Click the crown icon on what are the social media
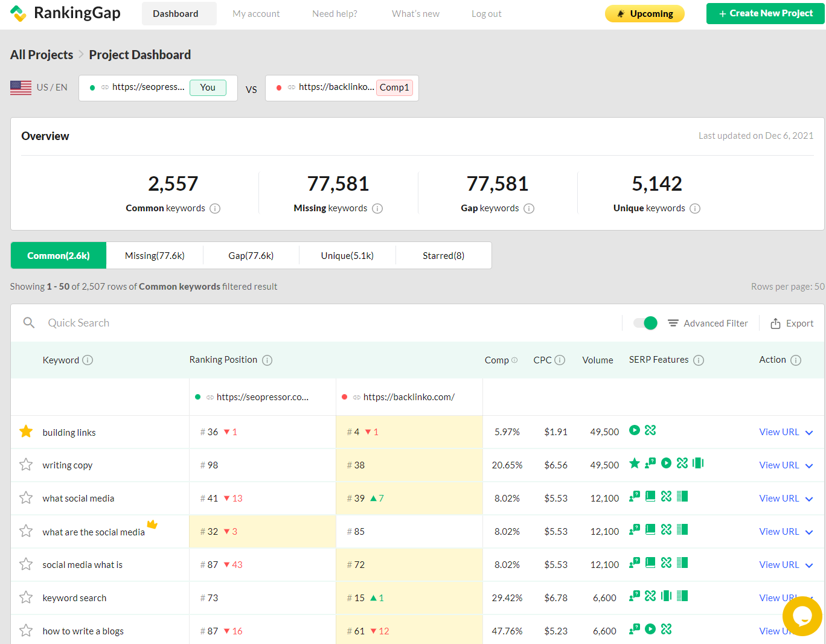The height and width of the screenshot is (644, 826). (x=152, y=524)
